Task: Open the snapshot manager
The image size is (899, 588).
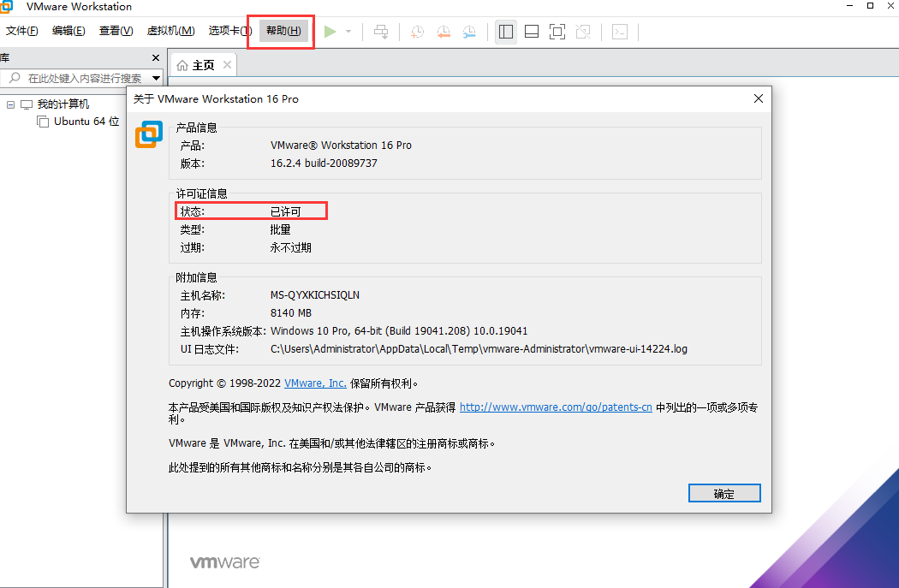Action: pyautogui.click(x=469, y=32)
